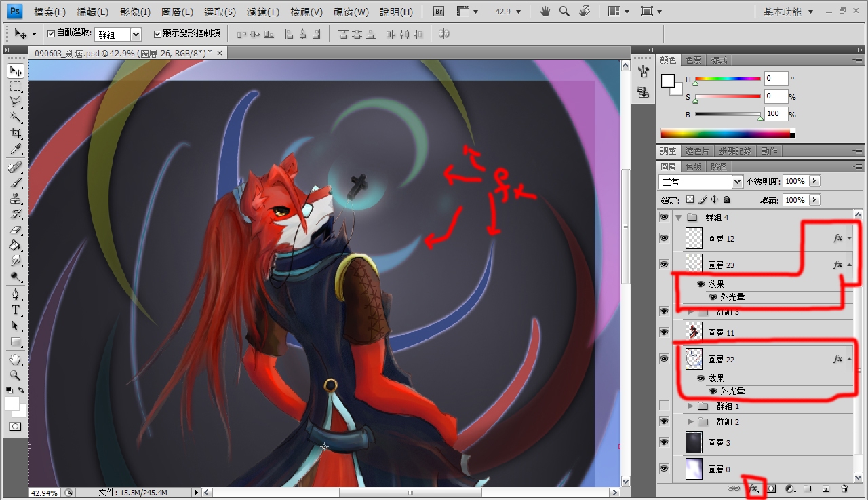Viewport: 868px width, 500px height.
Task: Open the 填滿 fill slider arrow
Action: click(x=815, y=200)
